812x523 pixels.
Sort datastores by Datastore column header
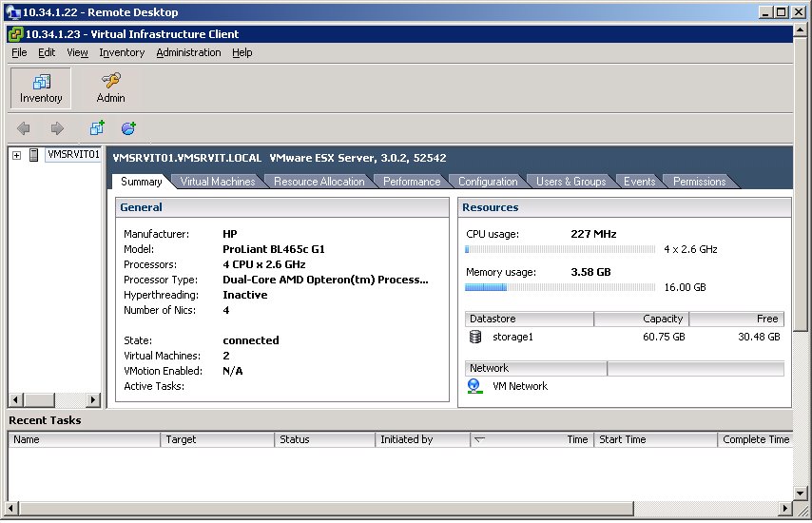click(530, 319)
